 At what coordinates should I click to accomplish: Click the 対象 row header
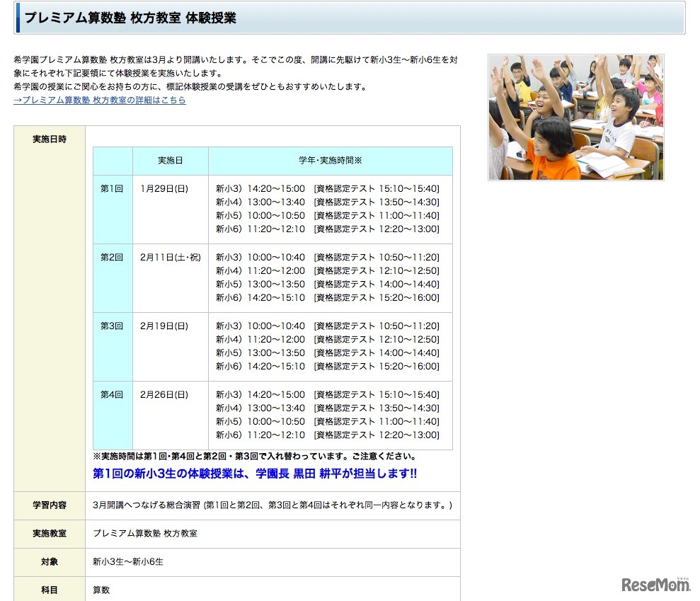click(48, 562)
